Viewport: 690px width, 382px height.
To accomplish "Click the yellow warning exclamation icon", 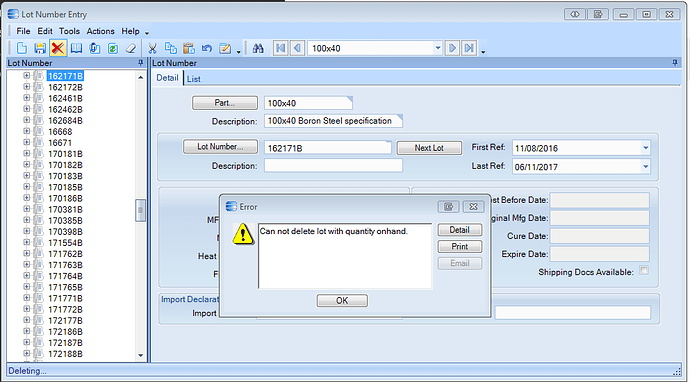I will pos(243,233).
